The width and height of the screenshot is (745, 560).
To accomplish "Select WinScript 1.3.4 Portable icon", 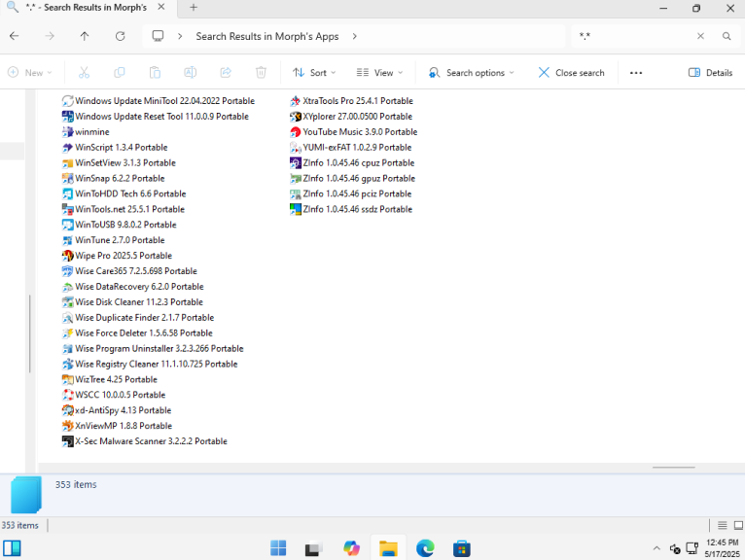I will click(67, 147).
